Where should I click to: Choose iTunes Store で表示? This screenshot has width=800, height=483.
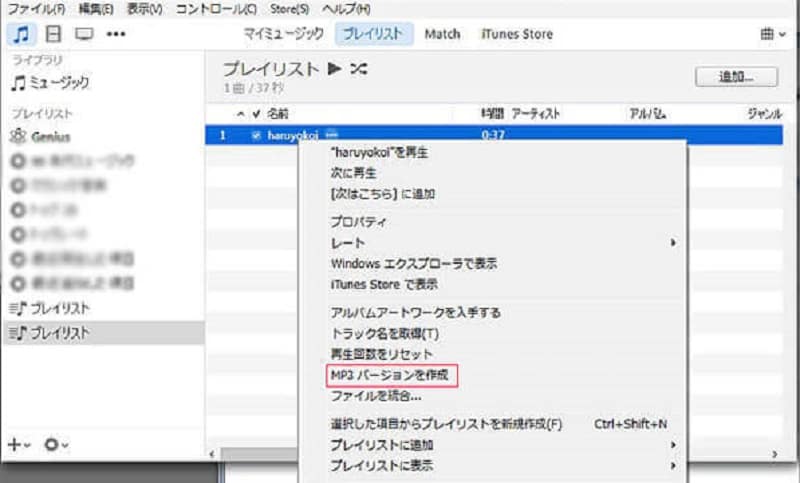coord(384,285)
